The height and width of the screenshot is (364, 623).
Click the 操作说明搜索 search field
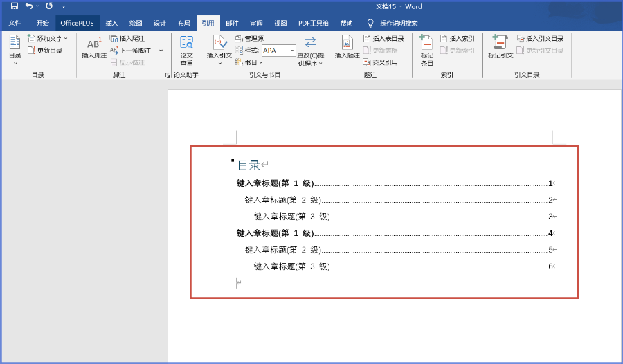tap(398, 23)
